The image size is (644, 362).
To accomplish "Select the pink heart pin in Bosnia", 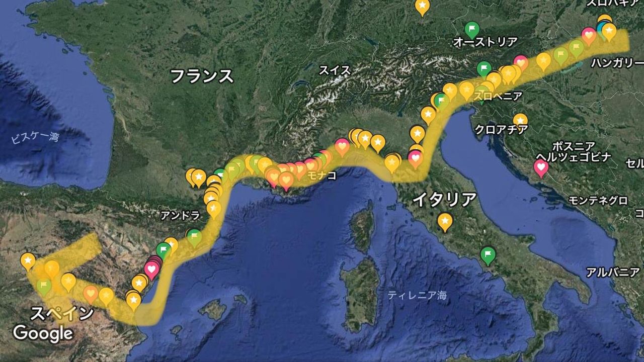I will pyautogui.click(x=541, y=168).
